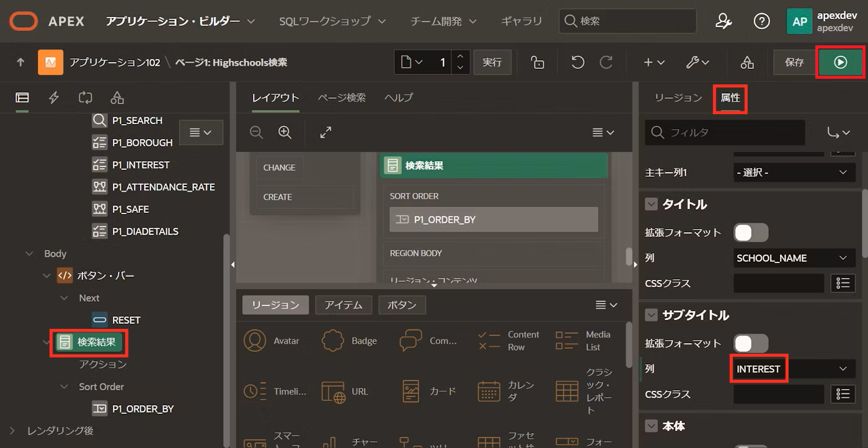Screen dimensions: 868x448
Task: Open the 主キー列1 select list
Action: [794, 172]
